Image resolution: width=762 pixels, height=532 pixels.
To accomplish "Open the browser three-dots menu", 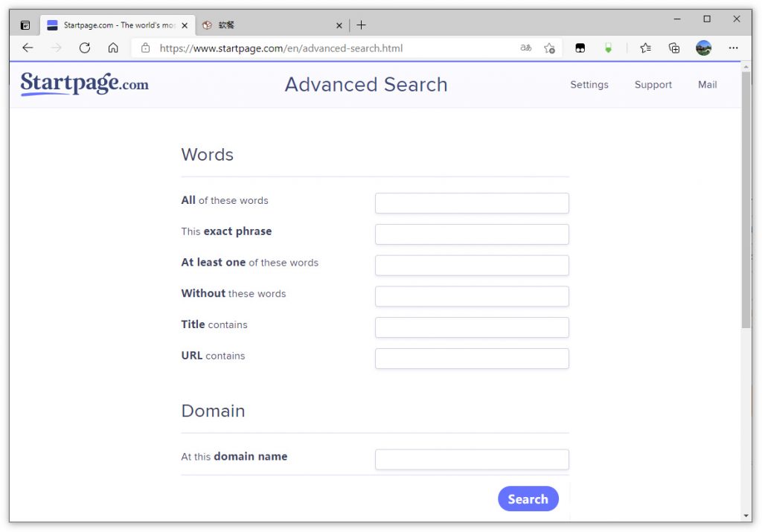I will pyautogui.click(x=733, y=48).
